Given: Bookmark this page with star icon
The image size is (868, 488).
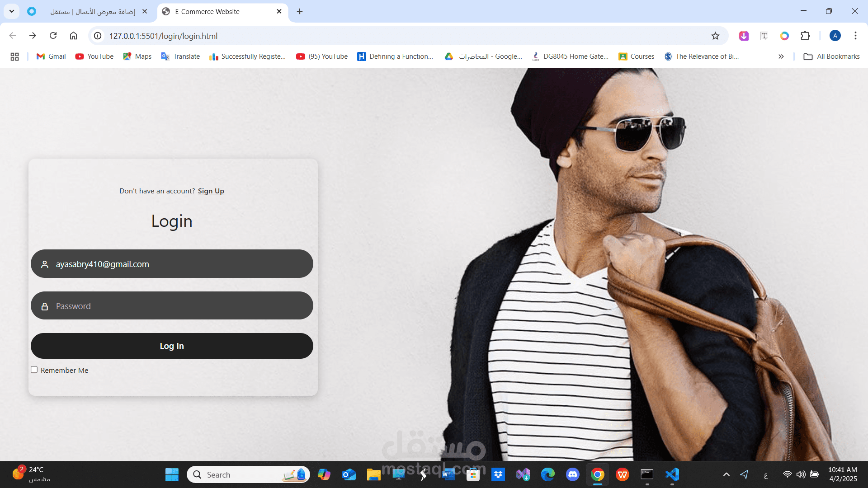Looking at the screenshot, I should (715, 36).
